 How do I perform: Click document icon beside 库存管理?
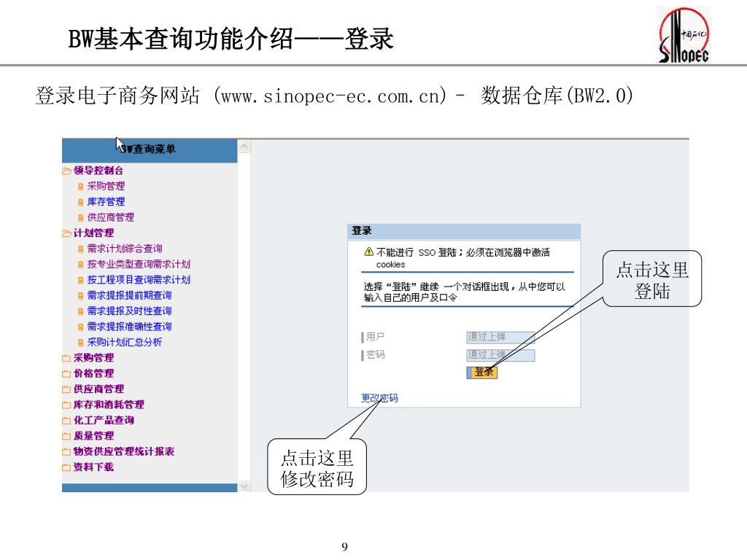tap(81, 202)
